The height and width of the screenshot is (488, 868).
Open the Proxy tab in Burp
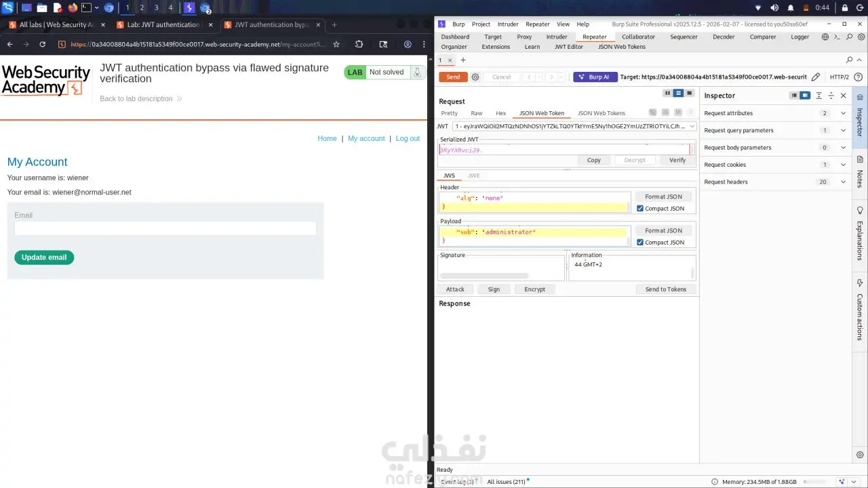(524, 37)
